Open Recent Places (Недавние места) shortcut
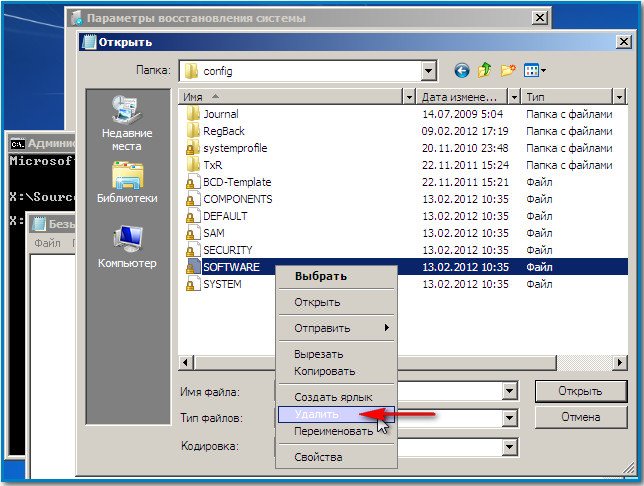 [x=126, y=124]
